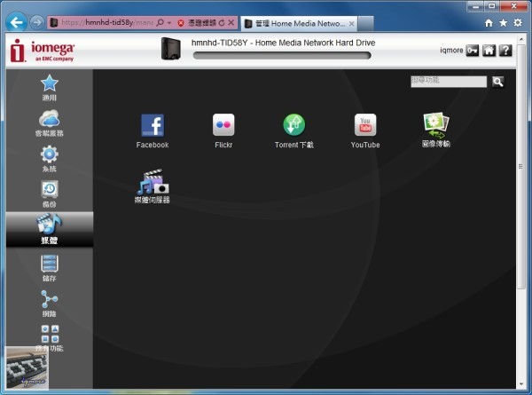Select the cloud services sidebar category
The height and width of the screenshot is (395, 532).
(x=50, y=123)
